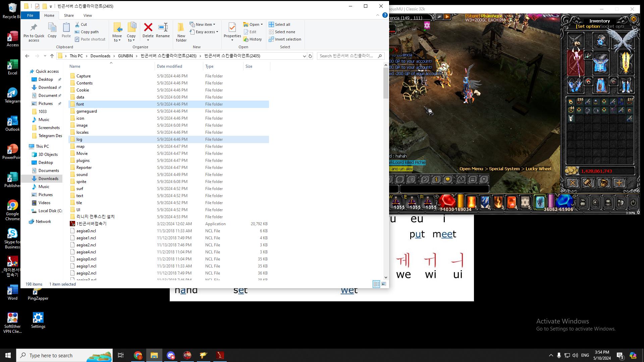Click the W potion slot in game bar

point(396,202)
